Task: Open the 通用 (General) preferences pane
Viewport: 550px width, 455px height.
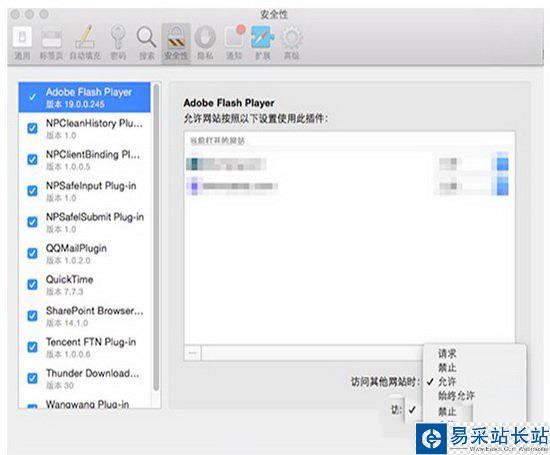Action: coord(22,43)
